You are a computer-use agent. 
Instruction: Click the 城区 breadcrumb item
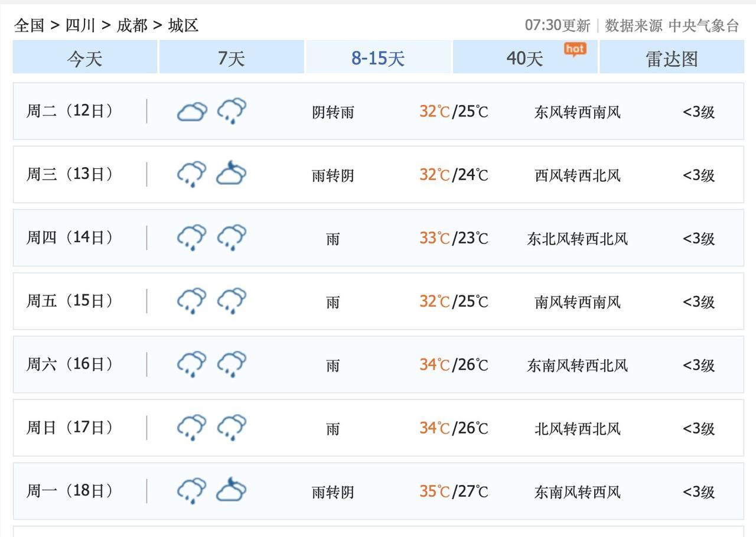(x=183, y=25)
